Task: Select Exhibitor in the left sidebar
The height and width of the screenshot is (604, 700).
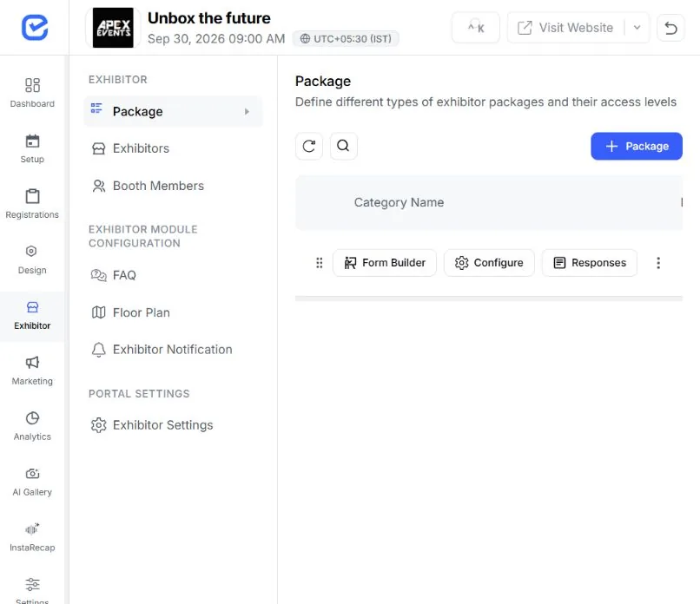Action: tap(32, 316)
